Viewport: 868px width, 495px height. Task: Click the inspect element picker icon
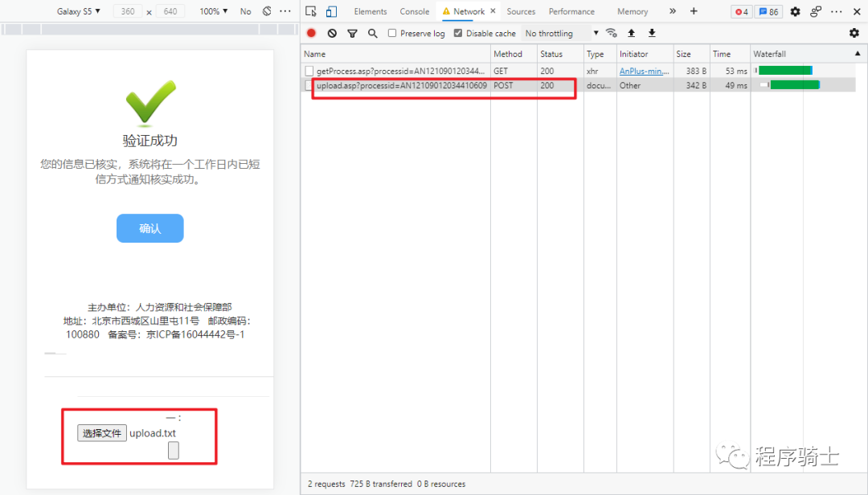click(312, 11)
